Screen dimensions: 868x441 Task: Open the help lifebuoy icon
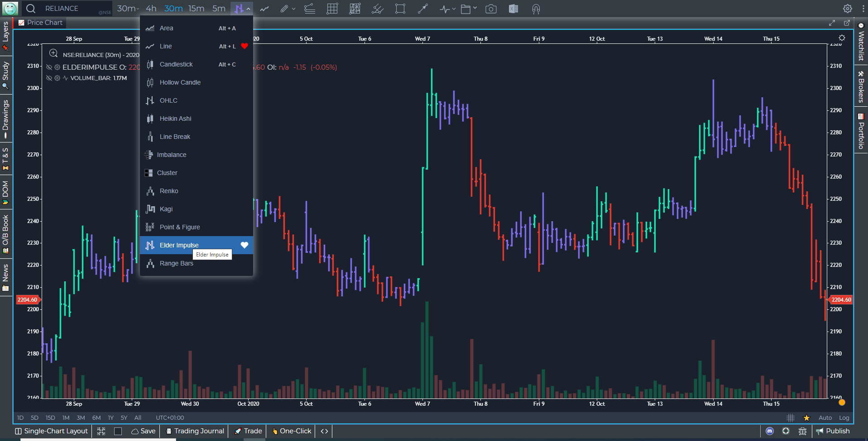click(x=786, y=431)
